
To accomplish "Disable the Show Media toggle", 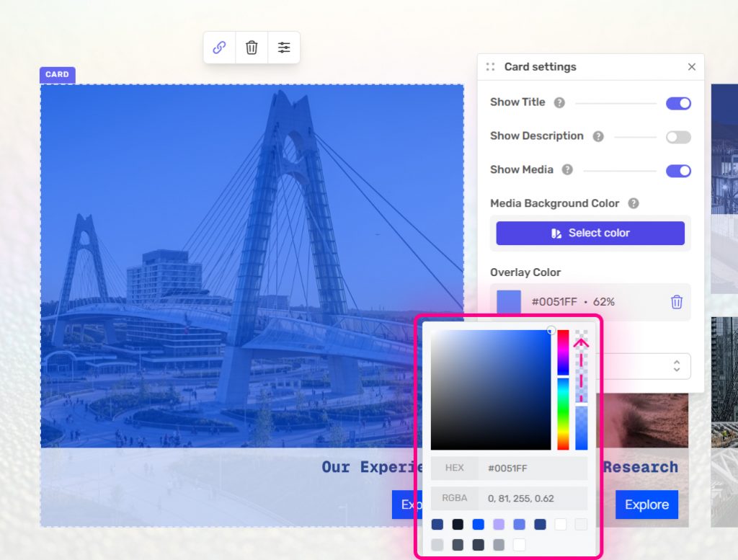I will [677, 171].
